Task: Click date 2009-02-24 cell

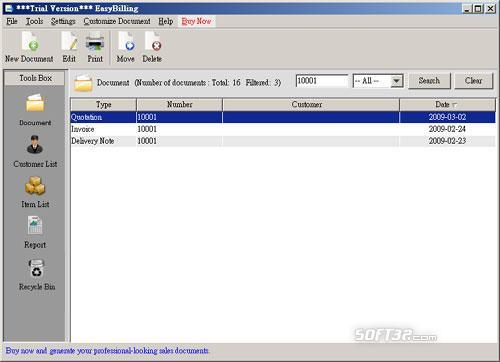Action: point(447,129)
